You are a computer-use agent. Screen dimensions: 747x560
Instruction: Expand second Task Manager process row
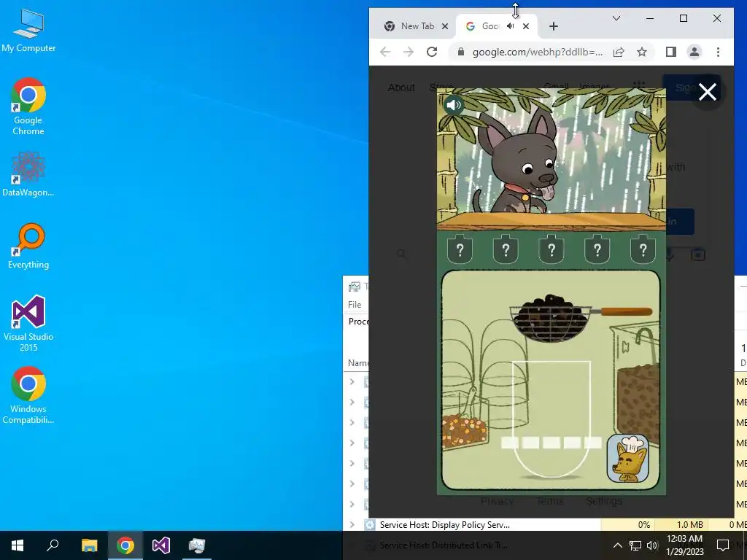coord(352,402)
